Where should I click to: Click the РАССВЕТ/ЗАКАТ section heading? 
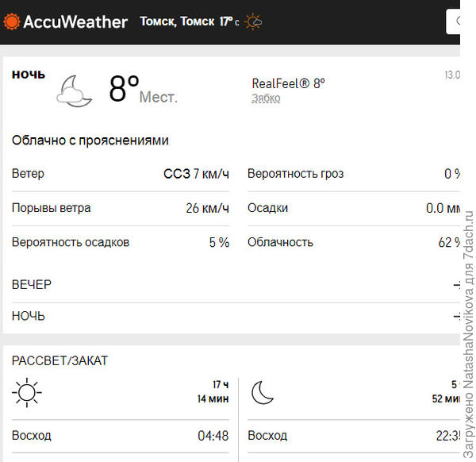coord(59,360)
